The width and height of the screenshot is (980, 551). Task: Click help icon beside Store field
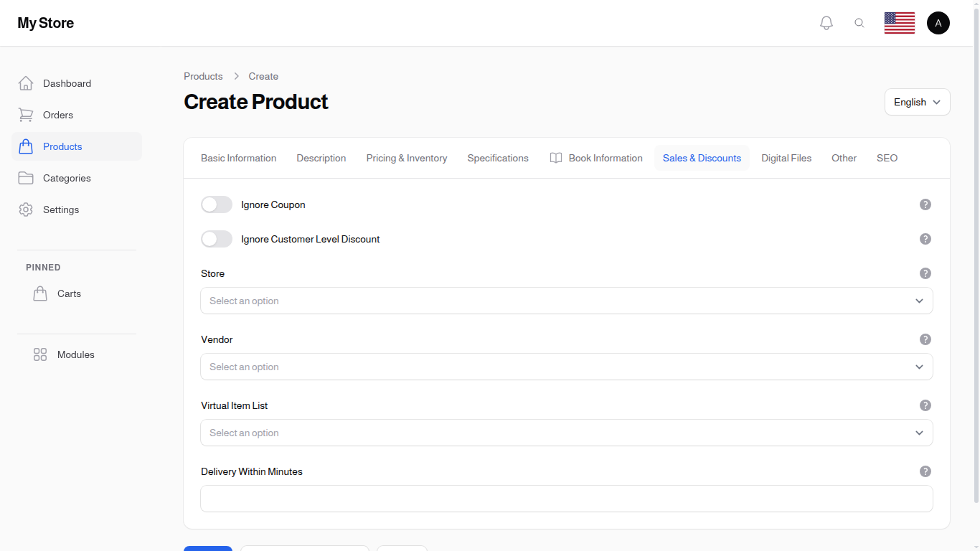(925, 273)
